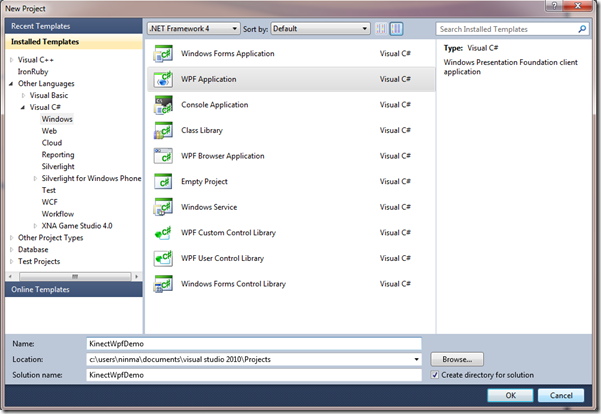Viewport: 601px width, 414px height.
Task: Expand the Visual C++ tree node
Action: pos(12,61)
